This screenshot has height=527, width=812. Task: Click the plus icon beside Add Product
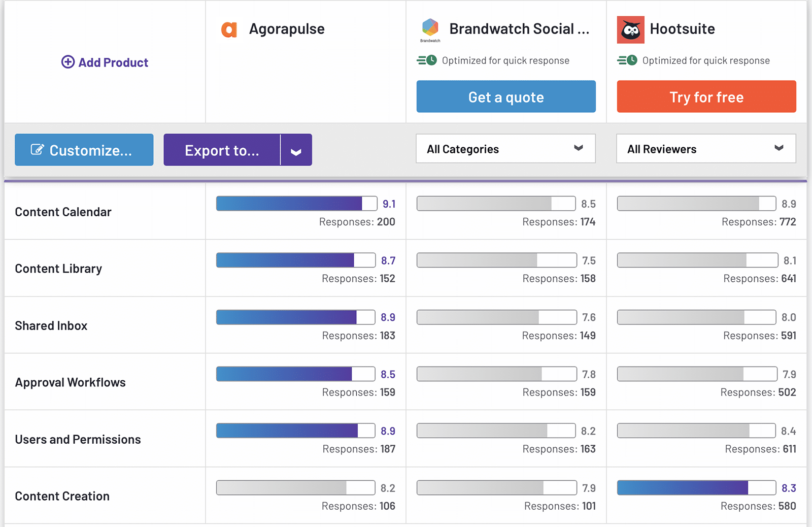coord(68,62)
